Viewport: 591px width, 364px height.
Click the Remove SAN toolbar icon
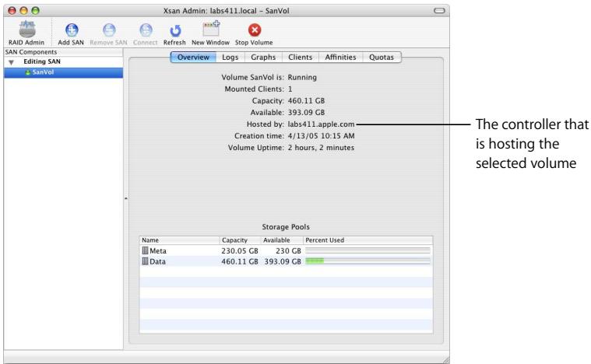tap(109, 30)
